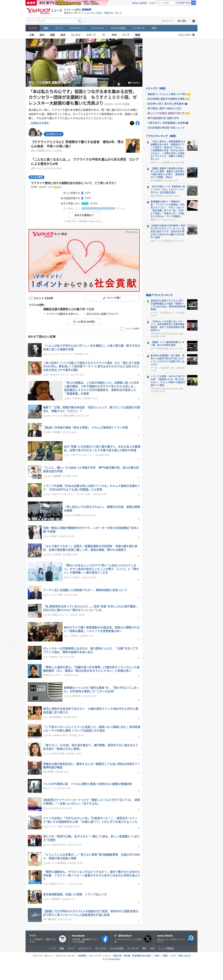Play video ranking item 5 thumbnail
The width and height of the screenshot is (223, 980).
pos(192,380)
